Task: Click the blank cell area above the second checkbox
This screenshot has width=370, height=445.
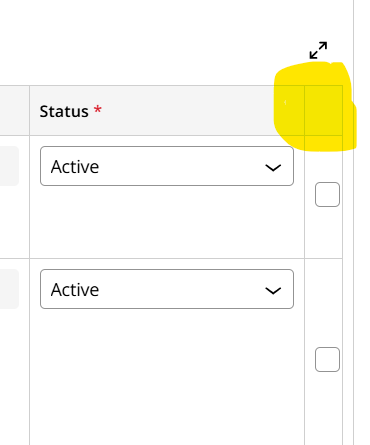Action: pyautogui.click(x=323, y=303)
